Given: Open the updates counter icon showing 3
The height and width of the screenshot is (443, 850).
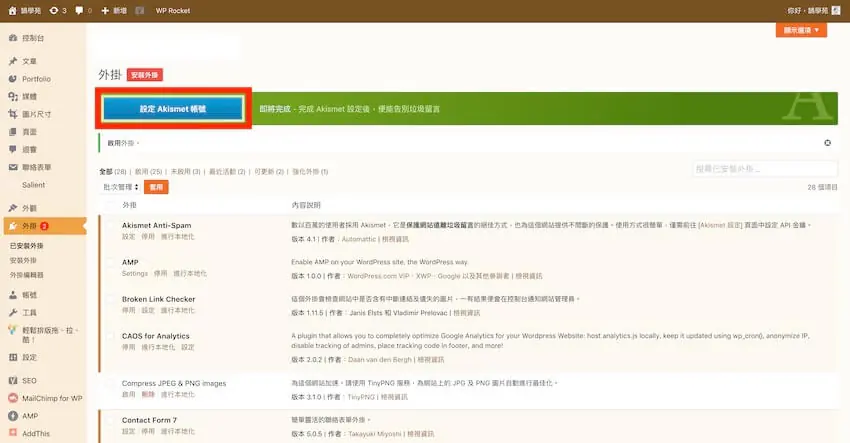Looking at the screenshot, I should (54, 10).
